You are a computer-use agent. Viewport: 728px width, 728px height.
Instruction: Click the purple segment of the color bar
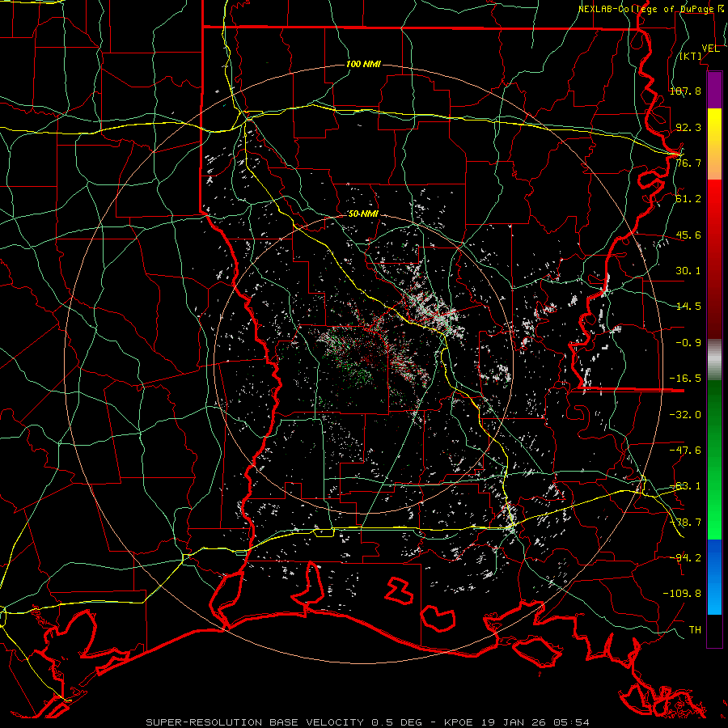point(714,91)
